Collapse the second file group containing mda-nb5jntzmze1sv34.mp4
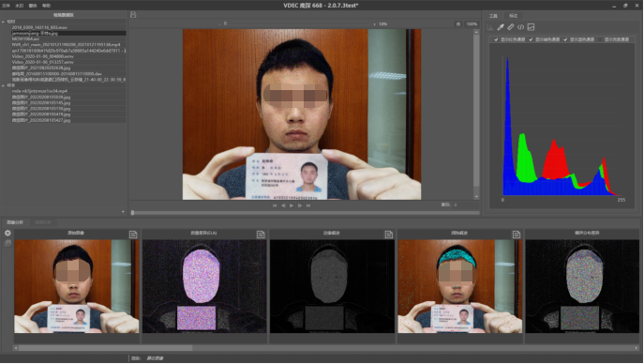Image resolution: width=644 pixels, height=364 pixels. [x=4, y=85]
